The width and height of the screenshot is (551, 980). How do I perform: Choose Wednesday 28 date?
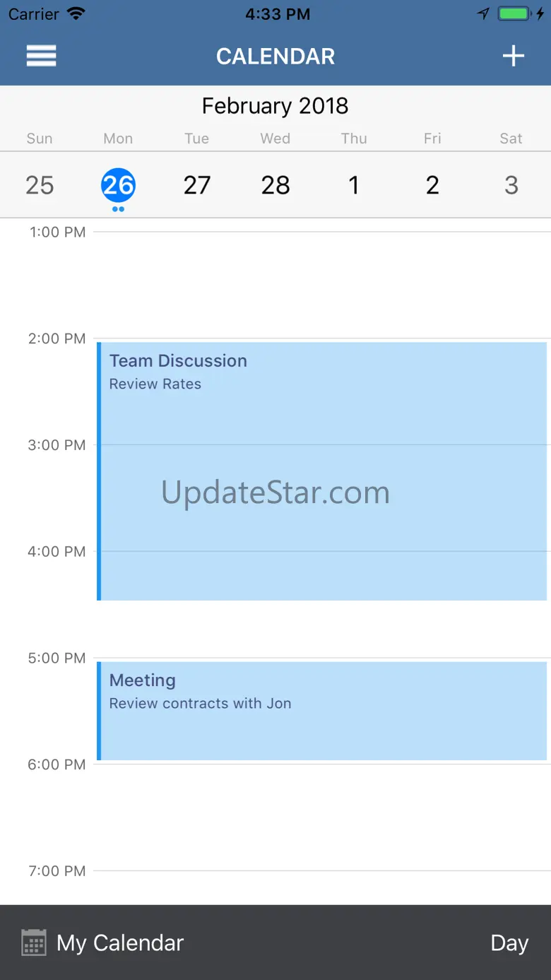(x=275, y=185)
